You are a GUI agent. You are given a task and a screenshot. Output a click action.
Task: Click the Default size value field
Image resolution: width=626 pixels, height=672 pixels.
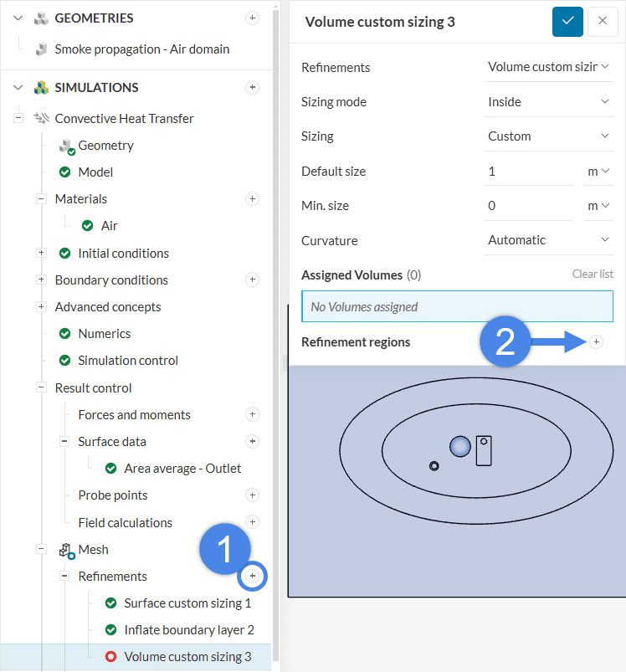(x=529, y=172)
